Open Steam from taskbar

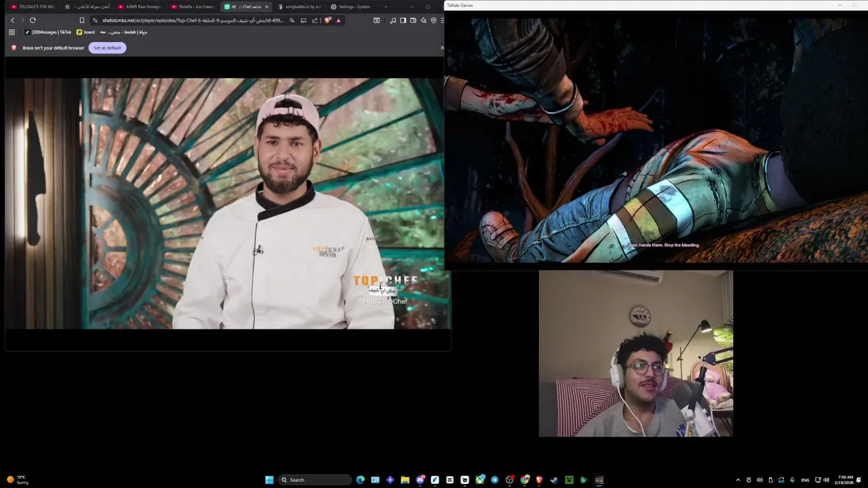(554, 480)
